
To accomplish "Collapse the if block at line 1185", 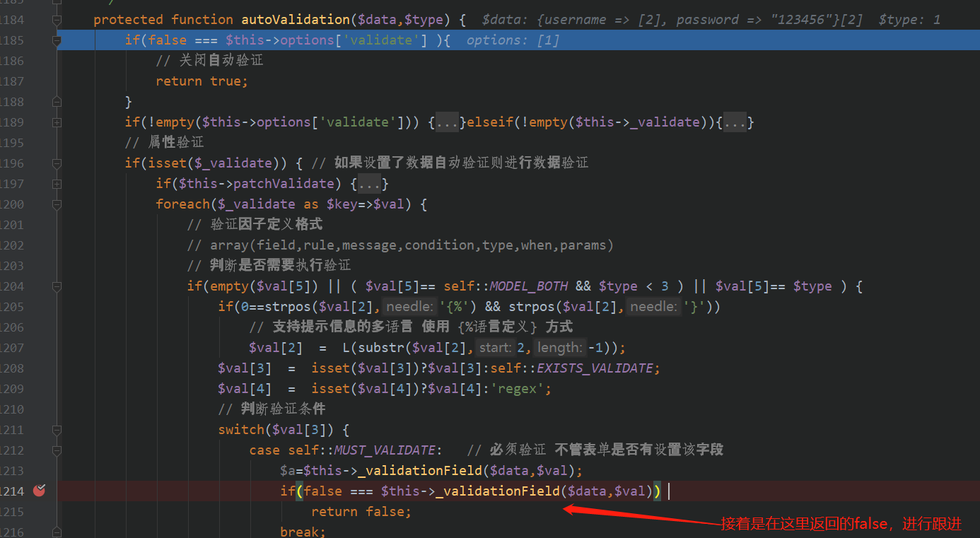I will (x=57, y=40).
